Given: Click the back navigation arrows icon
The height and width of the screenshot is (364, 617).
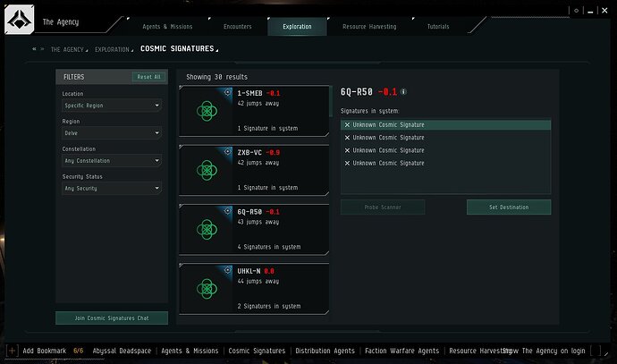Looking at the screenshot, I should pyautogui.click(x=34, y=49).
